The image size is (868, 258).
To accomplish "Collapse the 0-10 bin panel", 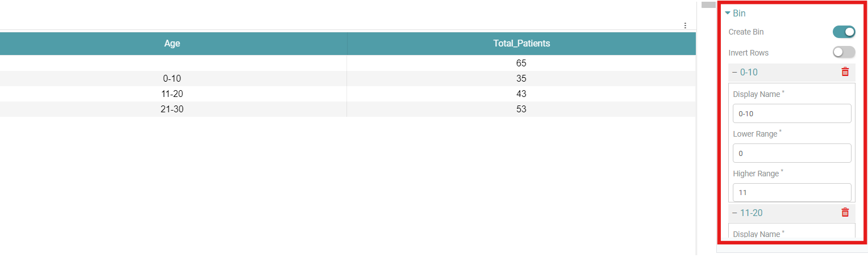I will pyautogui.click(x=735, y=72).
